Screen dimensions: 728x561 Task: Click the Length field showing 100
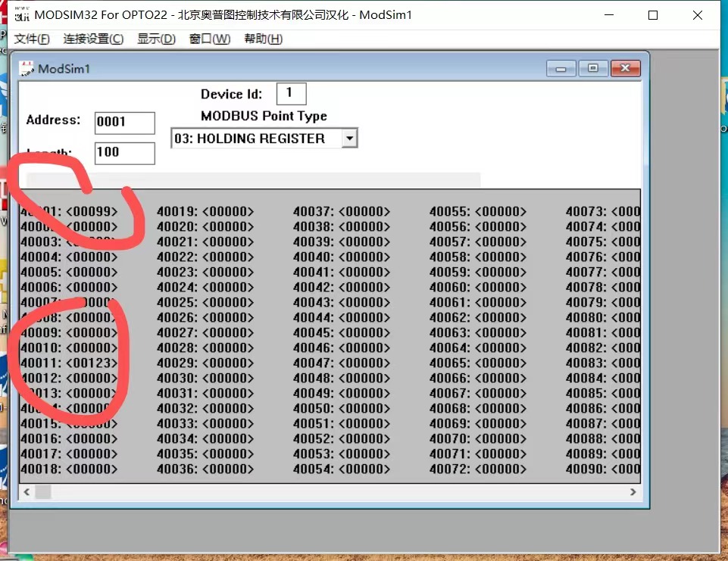[124, 153]
